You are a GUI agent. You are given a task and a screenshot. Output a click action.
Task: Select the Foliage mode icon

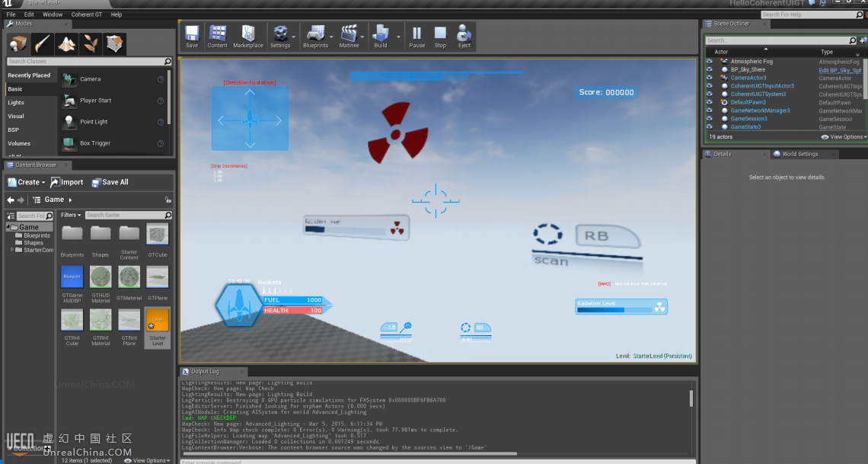click(x=91, y=44)
